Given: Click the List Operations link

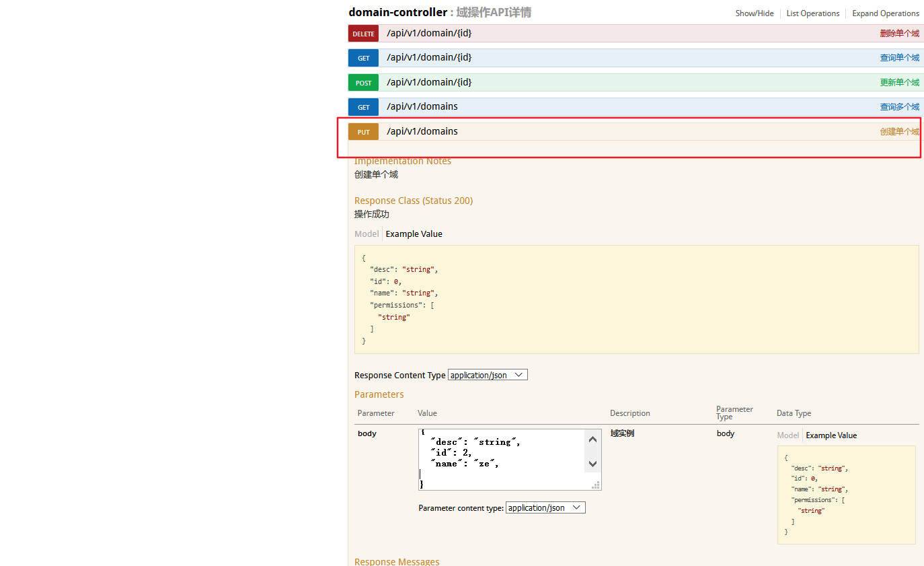Looking at the screenshot, I should [x=812, y=13].
